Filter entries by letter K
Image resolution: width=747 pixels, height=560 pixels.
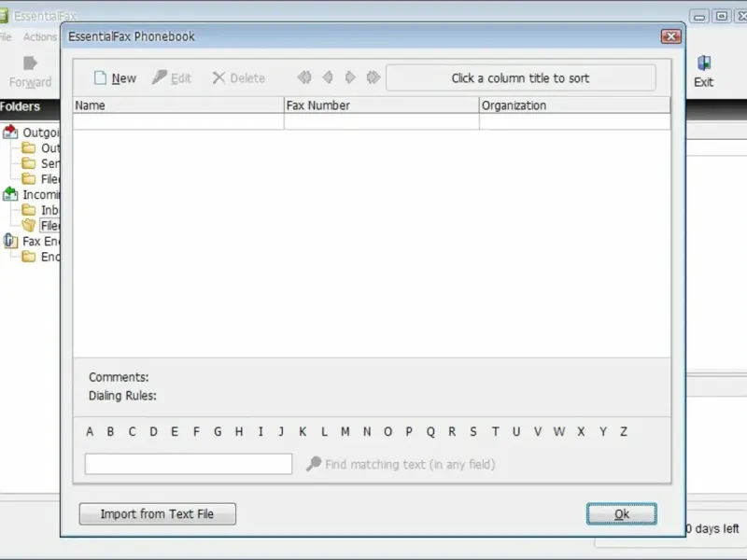[303, 431]
